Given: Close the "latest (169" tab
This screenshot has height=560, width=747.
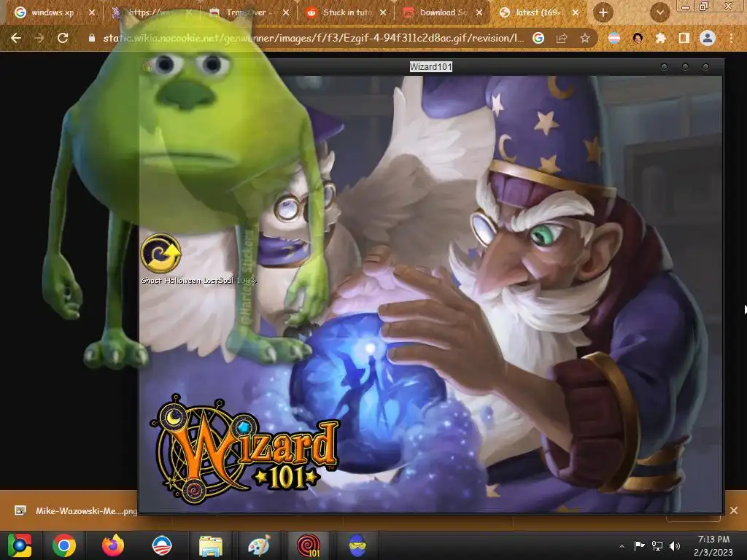Looking at the screenshot, I should click(x=576, y=12).
